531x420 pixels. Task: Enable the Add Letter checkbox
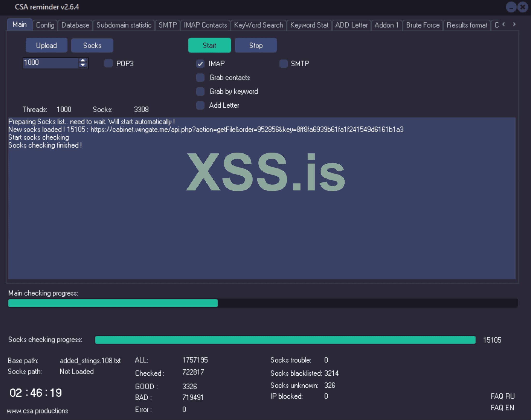point(200,105)
